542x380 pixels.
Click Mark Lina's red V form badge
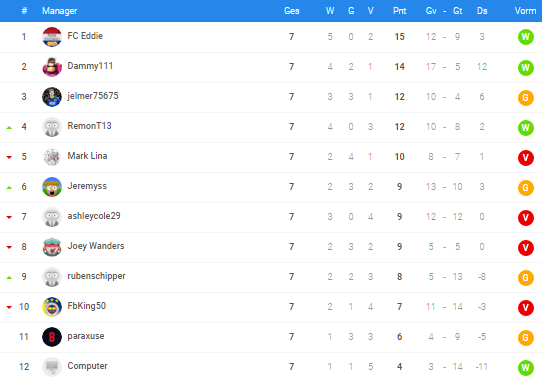(525, 157)
